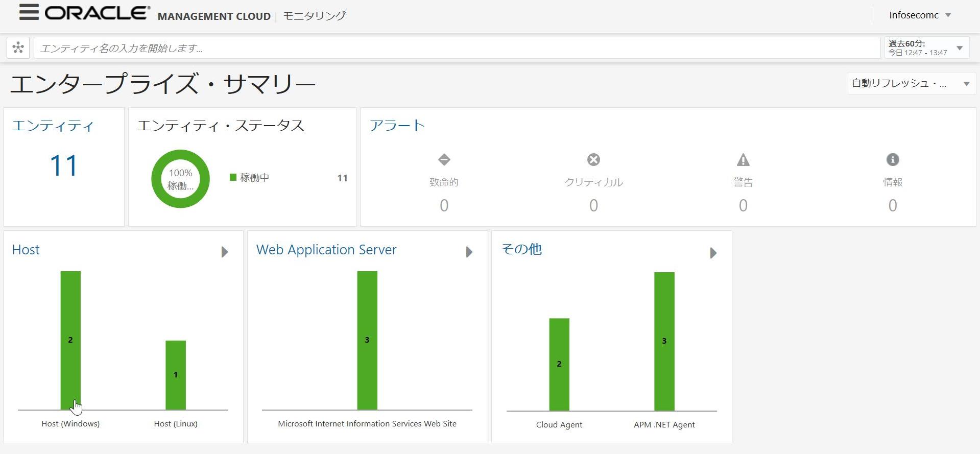Click the green 稼働中 legend swatch

click(233, 177)
